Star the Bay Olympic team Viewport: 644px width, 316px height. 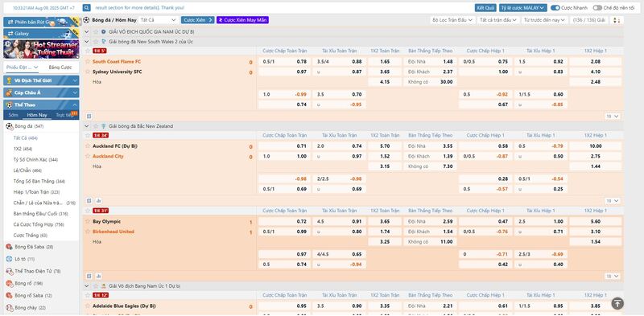click(x=87, y=221)
